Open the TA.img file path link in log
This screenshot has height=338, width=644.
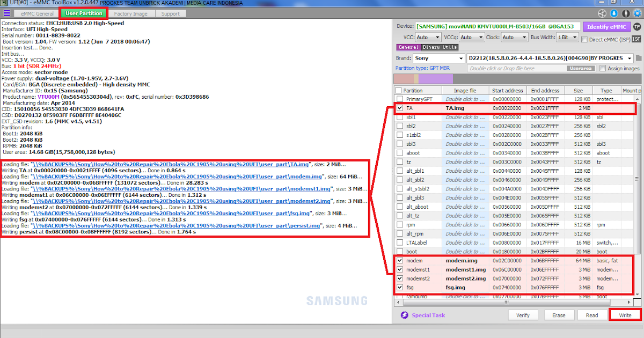pyautogui.click(x=170, y=164)
